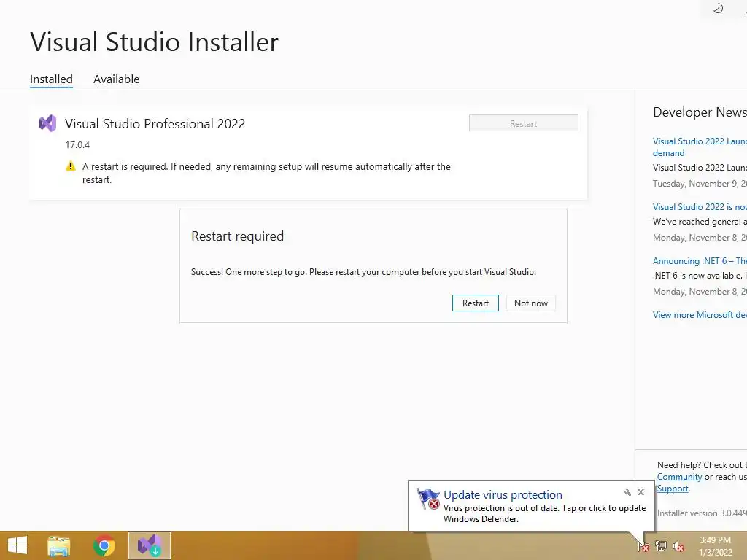
Task: Switch to the Available tab
Action: (116, 79)
